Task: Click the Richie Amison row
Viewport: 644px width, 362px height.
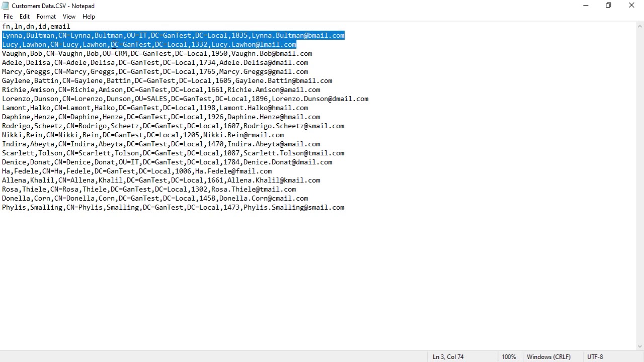Action: tap(161, 89)
